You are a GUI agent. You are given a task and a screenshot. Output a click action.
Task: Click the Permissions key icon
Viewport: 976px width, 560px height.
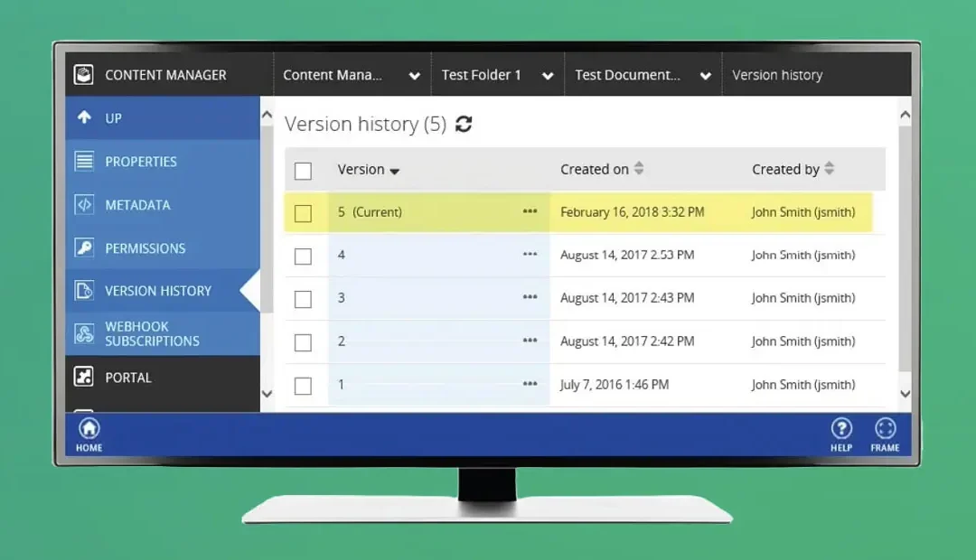86,247
